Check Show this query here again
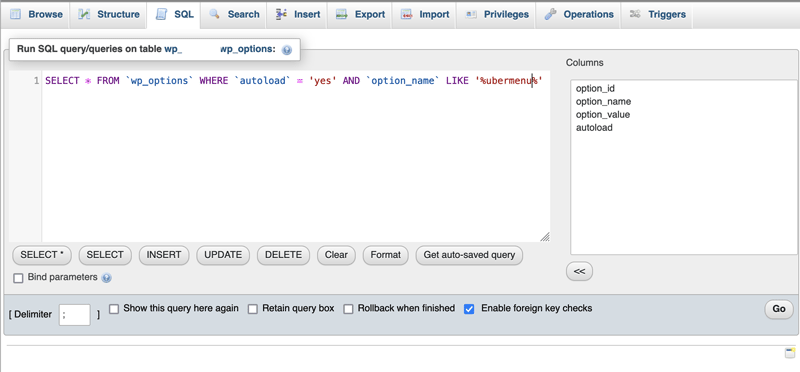This screenshot has width=800, height=372. click(x=114, y=309)
